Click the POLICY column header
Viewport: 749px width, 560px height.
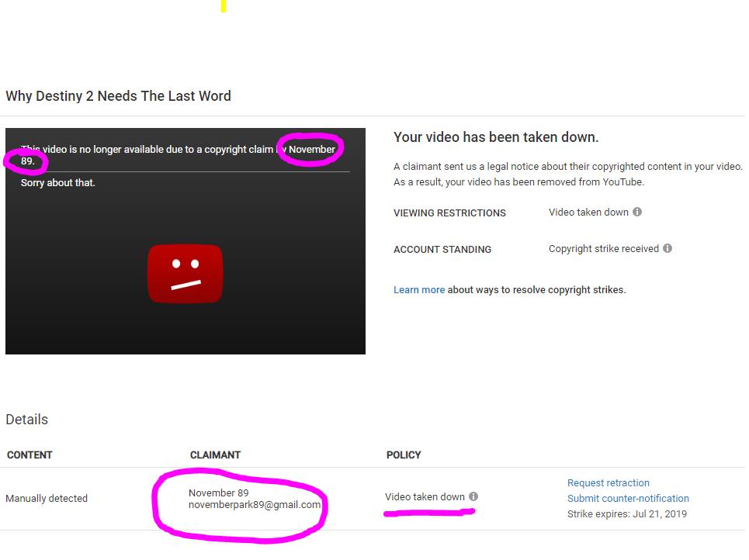click(x=404, y=455)
